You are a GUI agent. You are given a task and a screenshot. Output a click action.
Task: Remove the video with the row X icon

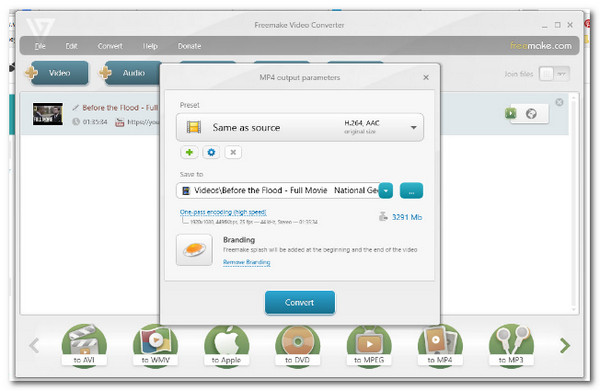(x=559, y=102)
